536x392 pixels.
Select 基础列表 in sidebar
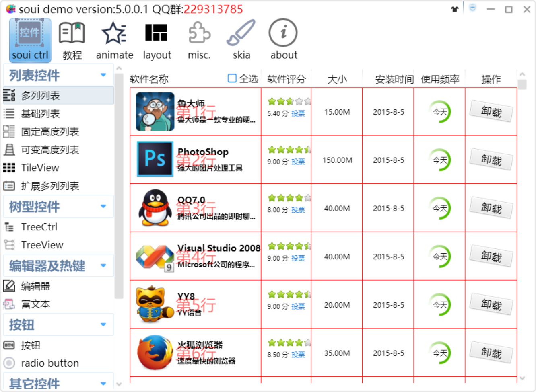[58, 113]
